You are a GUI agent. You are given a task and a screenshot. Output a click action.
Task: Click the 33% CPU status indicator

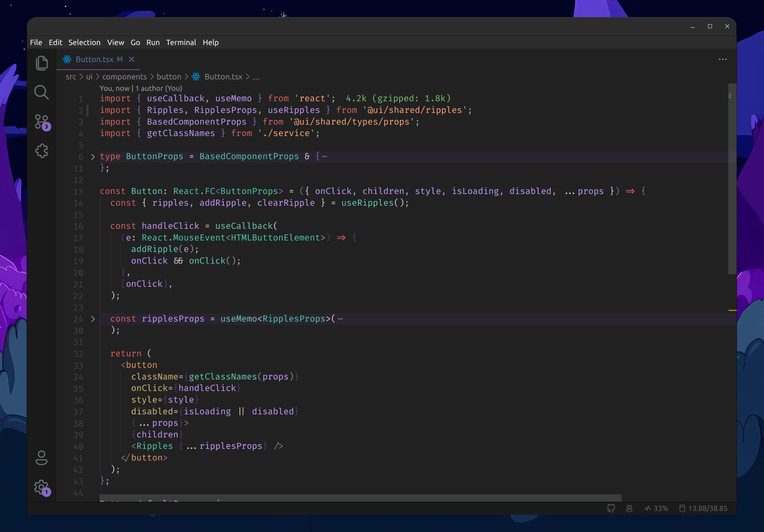(x=656, y=509)
